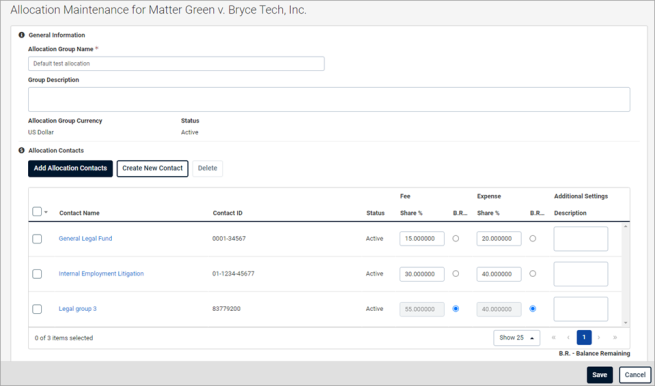The width and height of the screenshot is (655, 386).
Task: Select Fee B.R. radio for General Legal Fund
Action: [456, 239]
